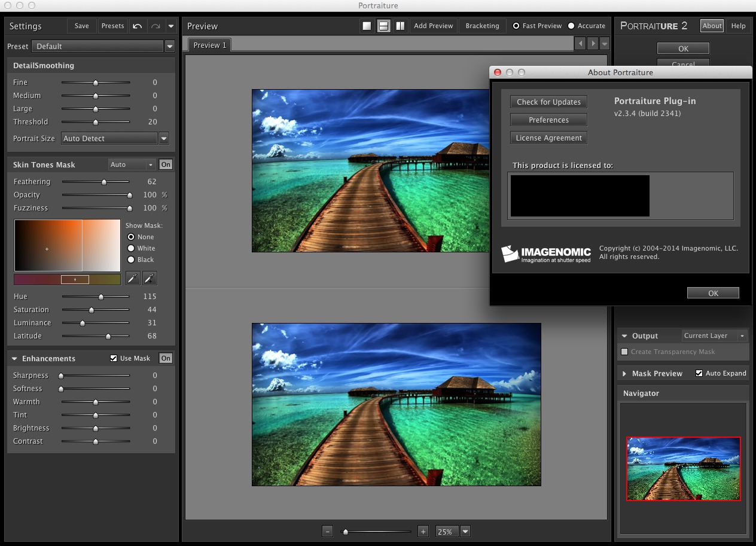Click Check for Updates button

(x=548, y=102)
